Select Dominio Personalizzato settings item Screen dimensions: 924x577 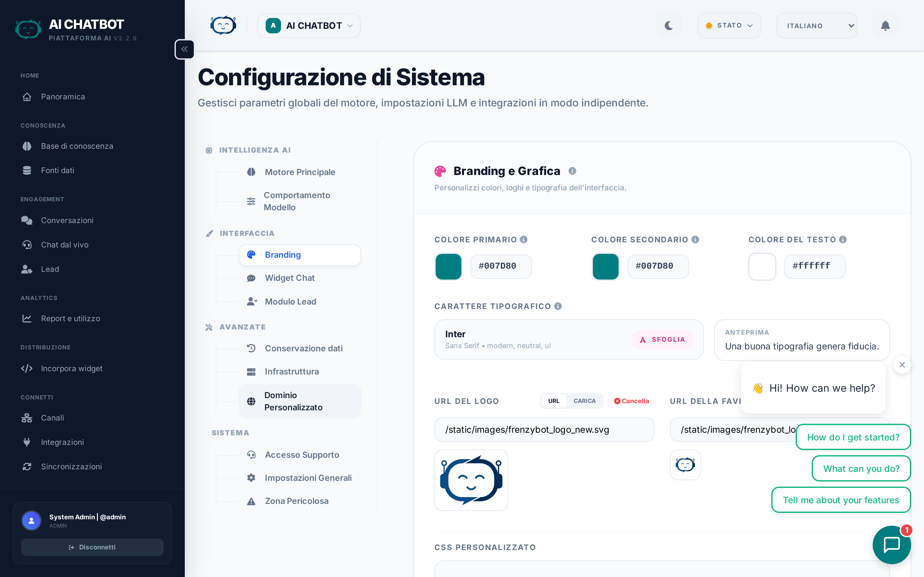pyautogui.click(x=293, y=401)
